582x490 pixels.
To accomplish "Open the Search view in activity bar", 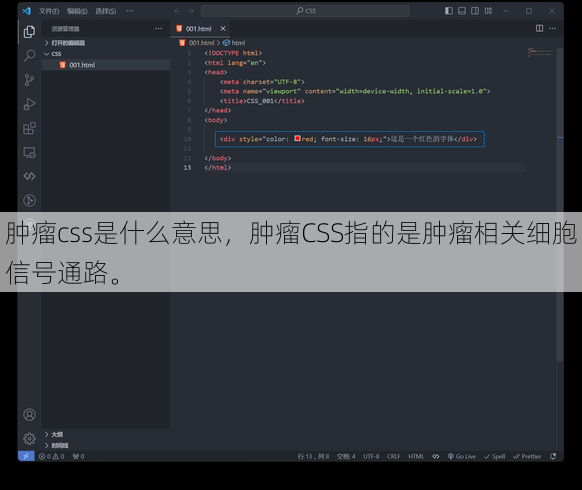I will (x=29, y=56).
